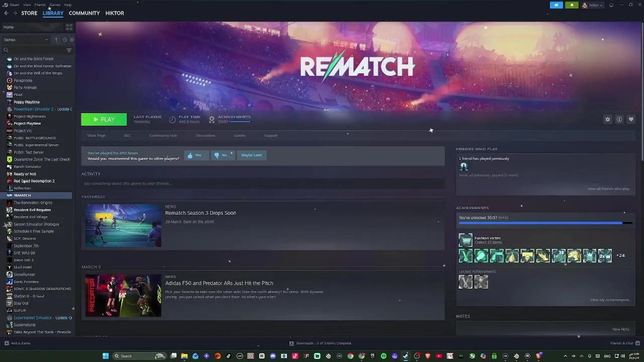Open the Support link

(271, 135)
